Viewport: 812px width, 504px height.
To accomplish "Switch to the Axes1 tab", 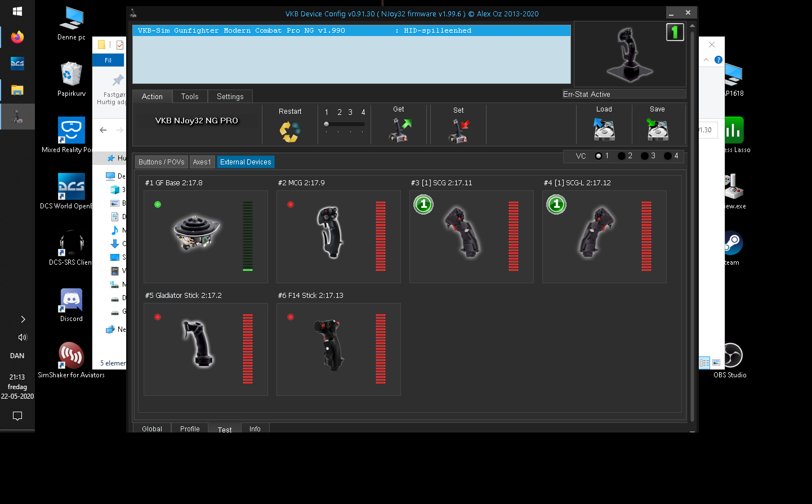I will [x=202, y=162].
